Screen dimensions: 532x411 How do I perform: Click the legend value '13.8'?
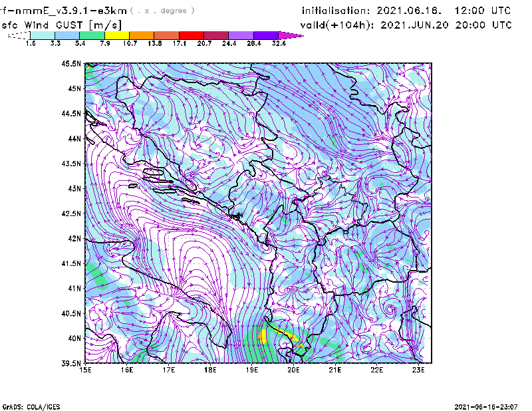point(155,43)
